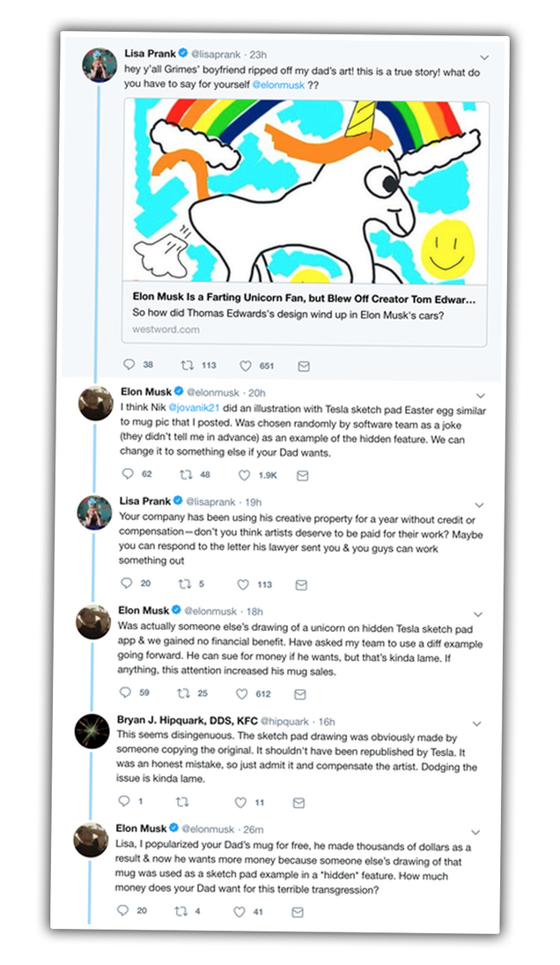Viewport: 560px width, 965px height.
Task: Open the westword.com Farting Unicorn article card
Action: coord(306,314)
